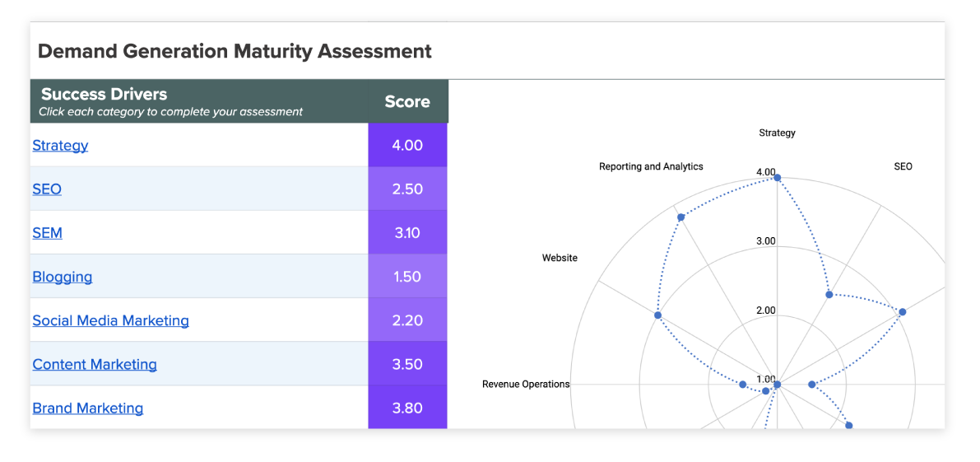Click the Blogging score cell showing 1.50
The height and width of the screenshot is (462, 980).
point(407,277)
